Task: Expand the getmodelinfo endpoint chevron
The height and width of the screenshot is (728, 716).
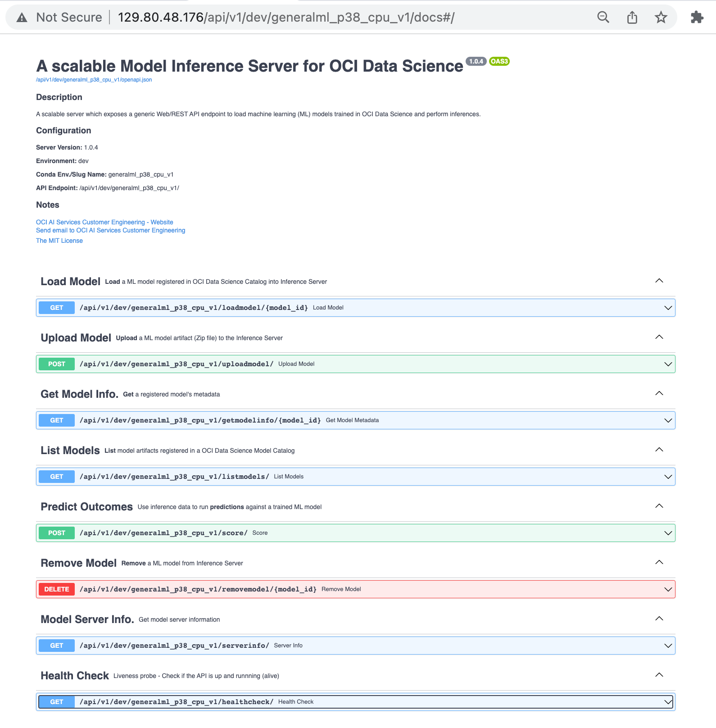Action: tap(668, 420)
